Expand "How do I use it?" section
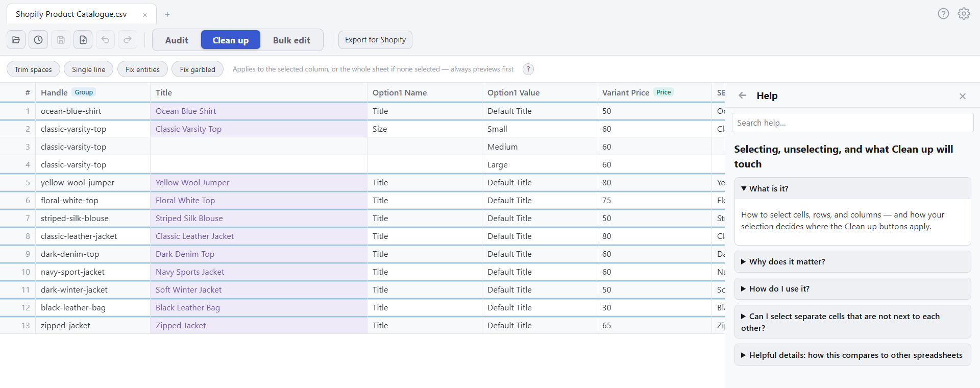980x388 pixels. pyautogui.click(x=852, y=288)
